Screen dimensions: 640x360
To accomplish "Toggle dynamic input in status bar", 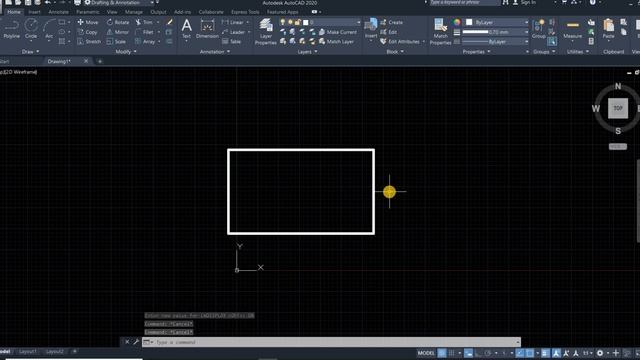I will pyautogui.click(x=468, y=353).
